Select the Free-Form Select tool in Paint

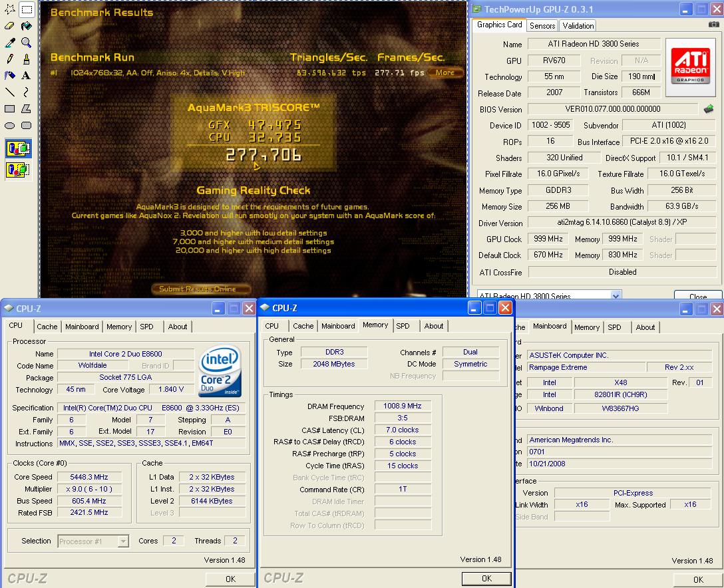click(x=10, y=9)
